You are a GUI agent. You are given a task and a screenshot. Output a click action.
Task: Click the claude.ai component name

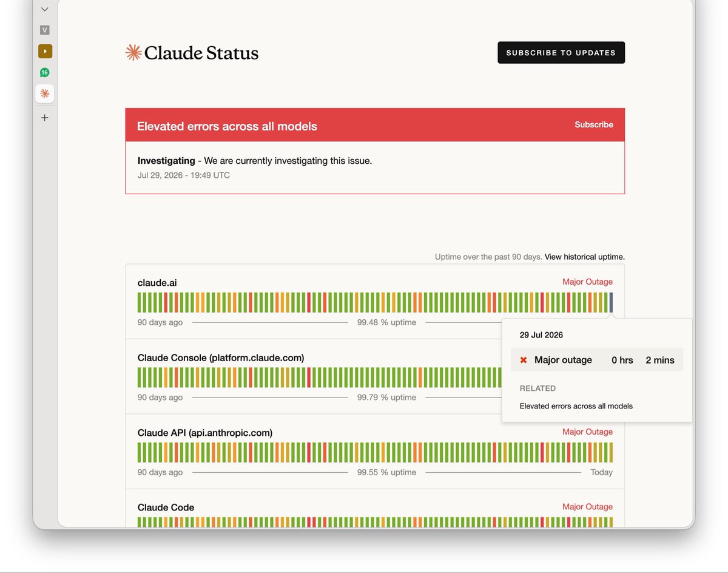[157, 283]
